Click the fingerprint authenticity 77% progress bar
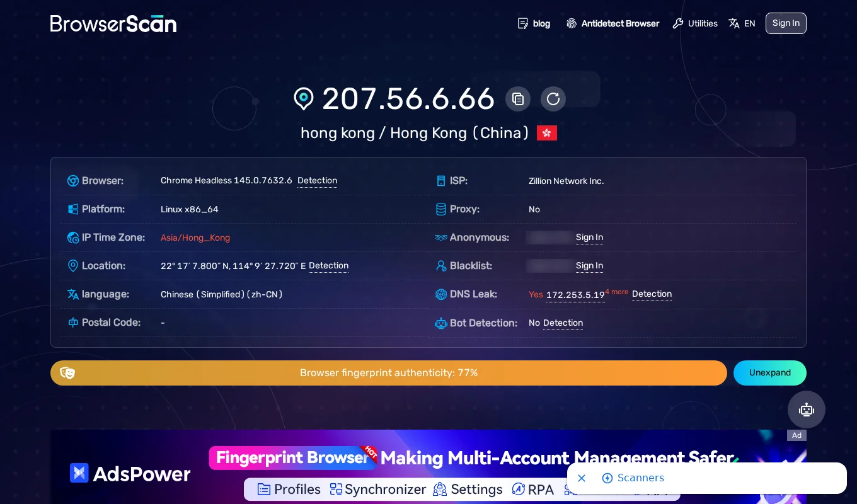Viewport: 857px width, 504px height. [389, 373]
